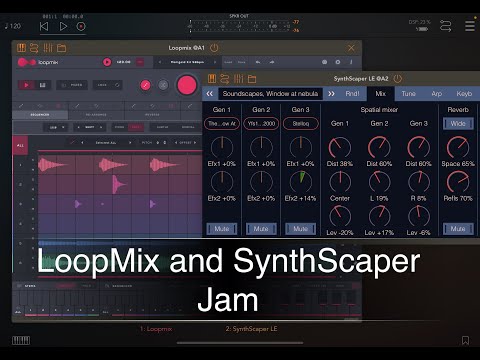Click the undo arrow in the Loopmix header
Screen dimensions: 480x360
[258, 62]
